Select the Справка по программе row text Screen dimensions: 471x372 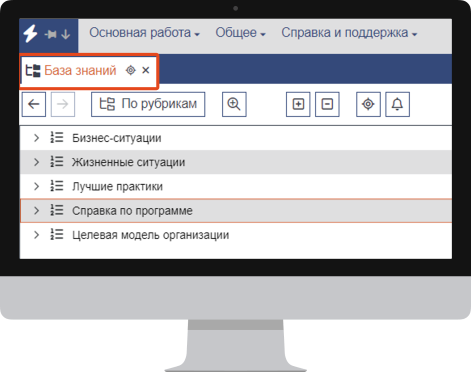click(x=132, y=211)
